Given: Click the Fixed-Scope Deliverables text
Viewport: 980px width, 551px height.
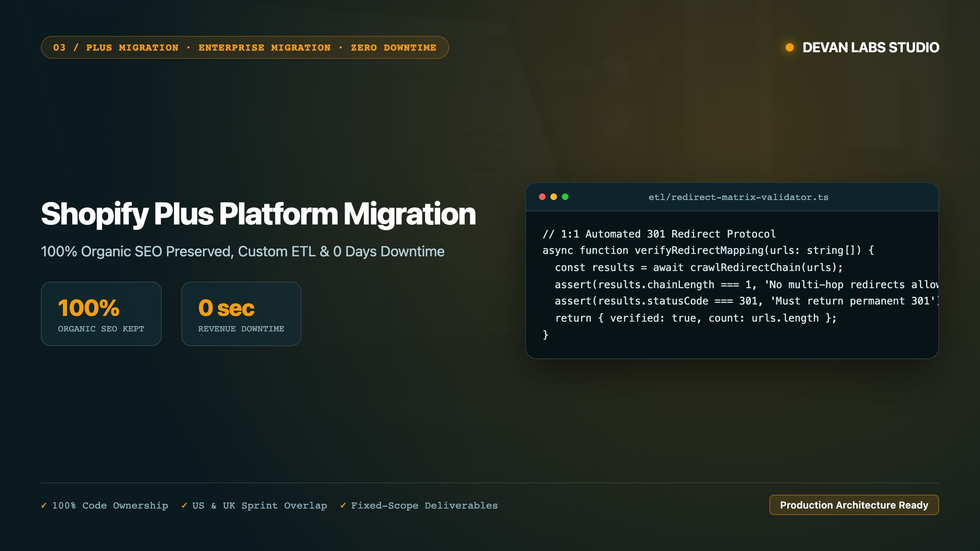Looking at the screenshot, I should point(424,505).
